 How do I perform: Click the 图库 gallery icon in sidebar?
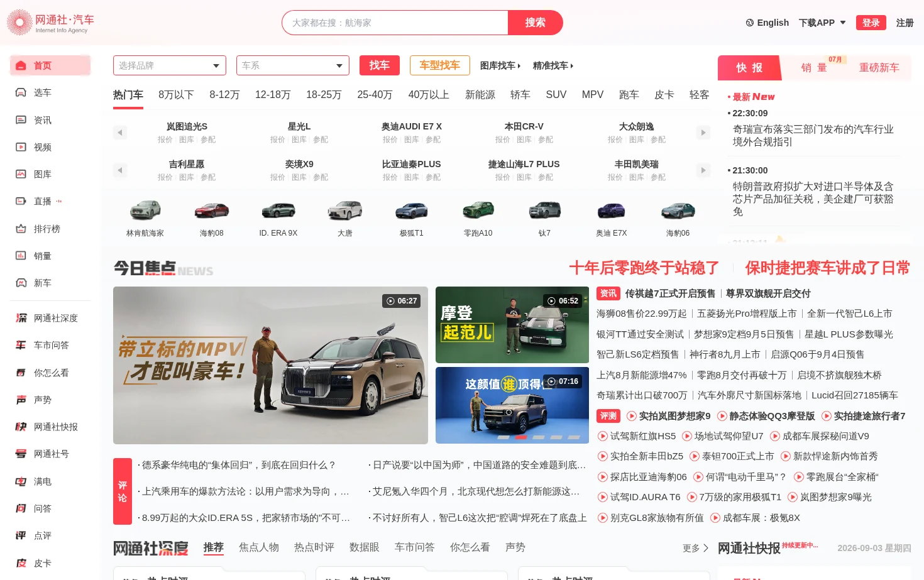point(21,174)
